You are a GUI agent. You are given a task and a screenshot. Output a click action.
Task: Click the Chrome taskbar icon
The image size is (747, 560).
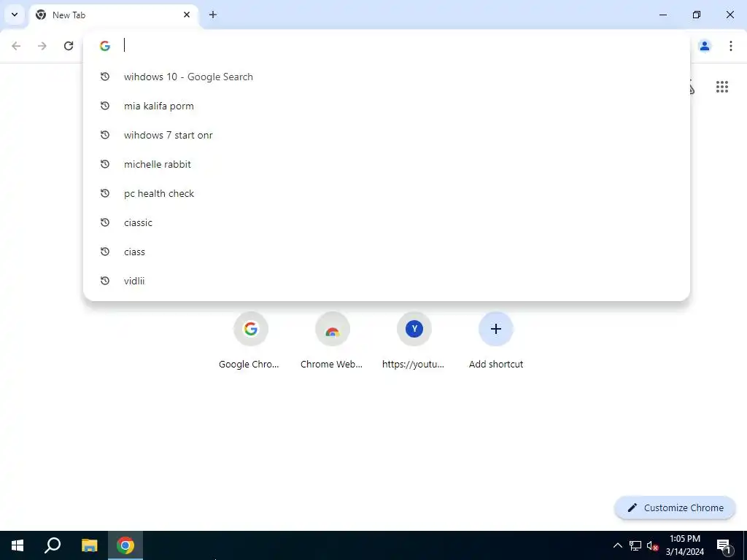125,545
